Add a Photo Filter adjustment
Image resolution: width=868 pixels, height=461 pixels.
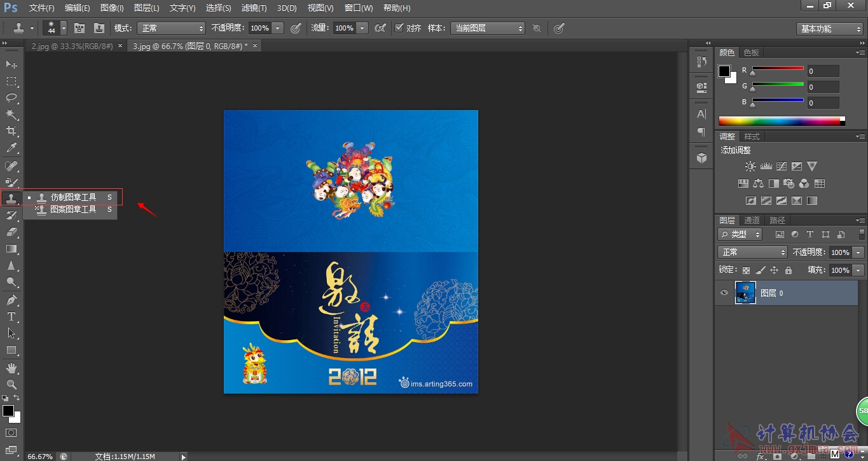point(789,184)
